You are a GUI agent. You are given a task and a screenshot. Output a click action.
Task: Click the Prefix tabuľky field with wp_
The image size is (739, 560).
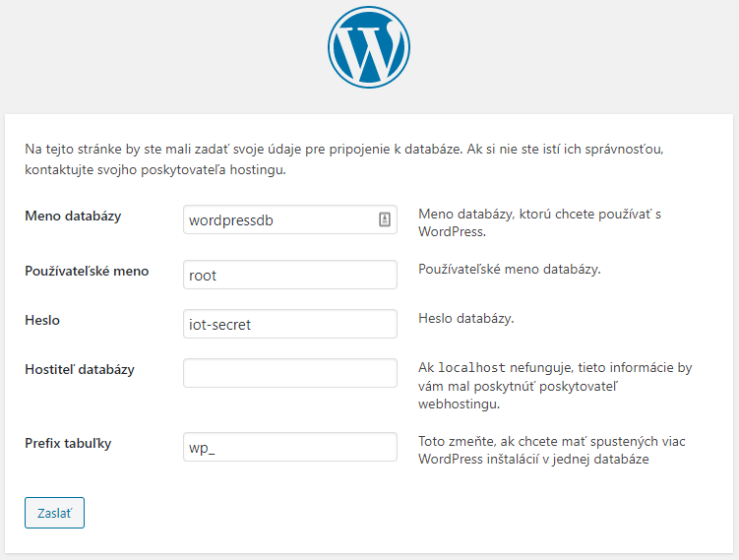(290, 447)
